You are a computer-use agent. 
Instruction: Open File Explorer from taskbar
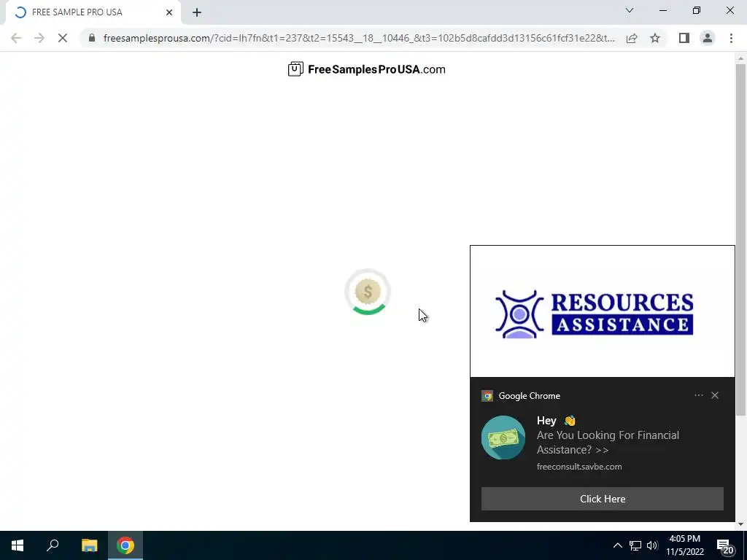point(89,545)
